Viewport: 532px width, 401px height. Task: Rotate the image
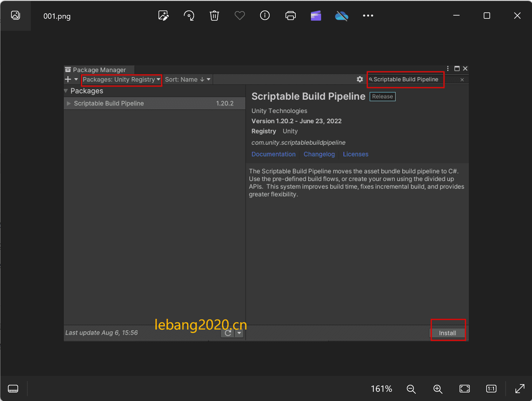[x=189, y=16]
